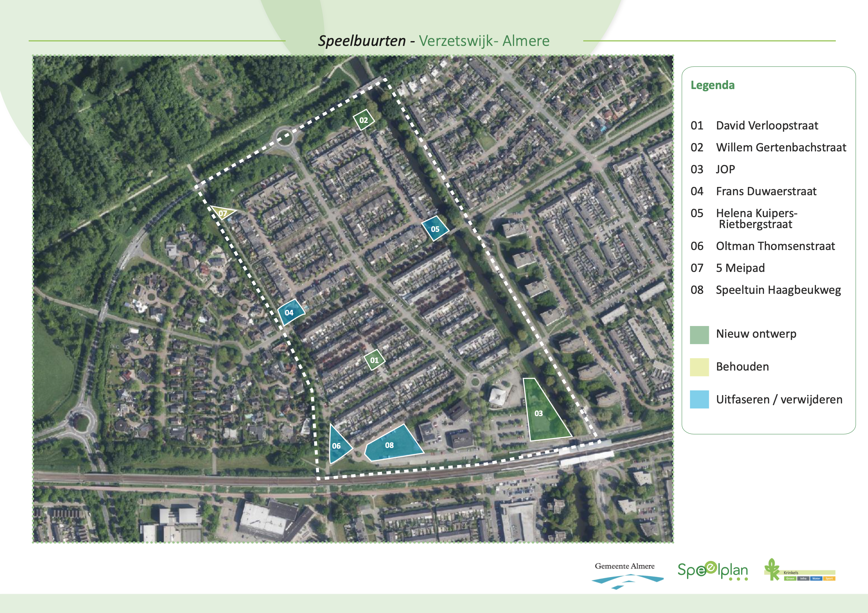The width and height of the screenshot is (868, 613).
Task: Click legend entry Oltman Thomsenstraat
Action: [x=775, y=246]
